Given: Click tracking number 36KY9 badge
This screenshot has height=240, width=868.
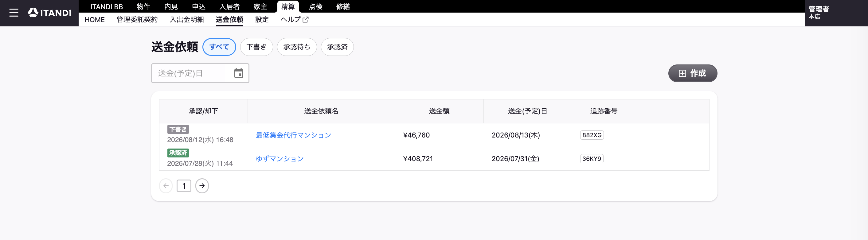Looking at the screenshot, I should (x=592, y=159).
